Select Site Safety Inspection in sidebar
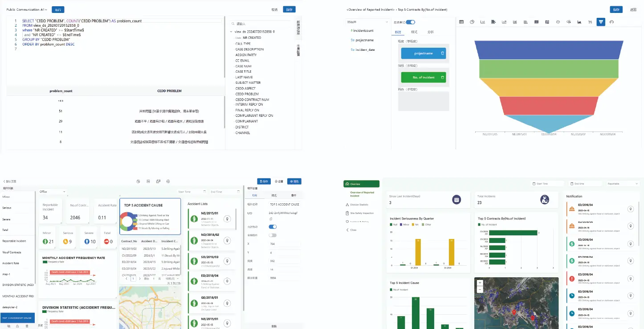Screen dimensions: 644x329 [362, 213]
